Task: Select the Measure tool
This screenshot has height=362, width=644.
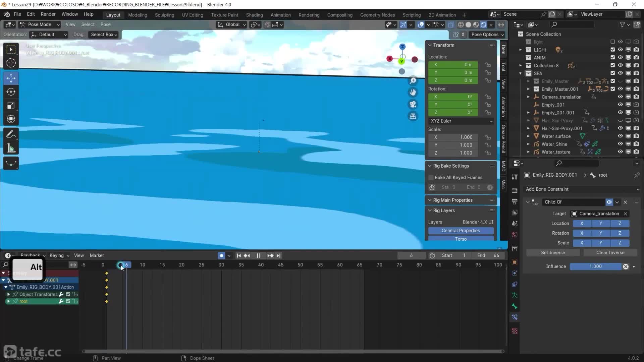Action: click(x=11, y=148)
